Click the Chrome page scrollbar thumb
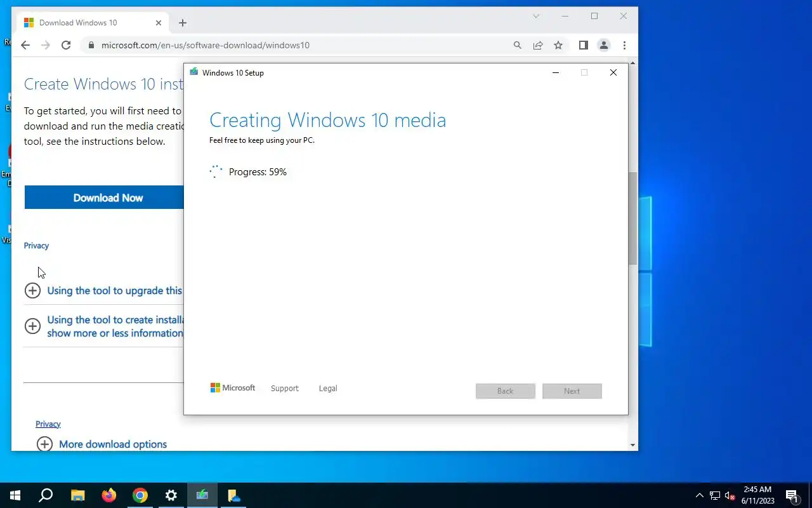 click(632, 218)
